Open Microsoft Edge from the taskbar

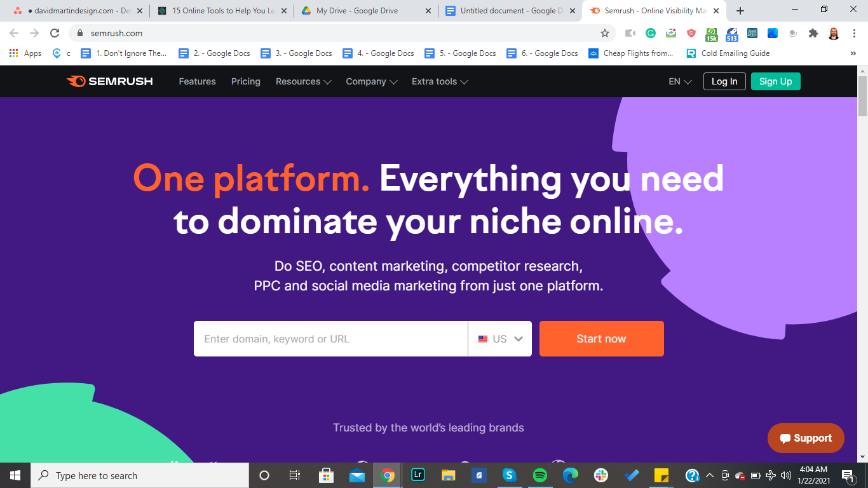[571, 475]
